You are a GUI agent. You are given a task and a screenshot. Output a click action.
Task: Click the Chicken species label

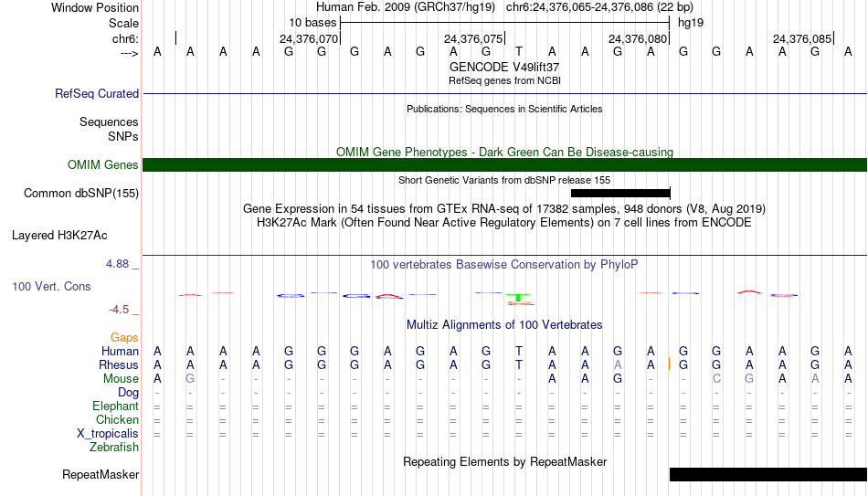[117, 420]
